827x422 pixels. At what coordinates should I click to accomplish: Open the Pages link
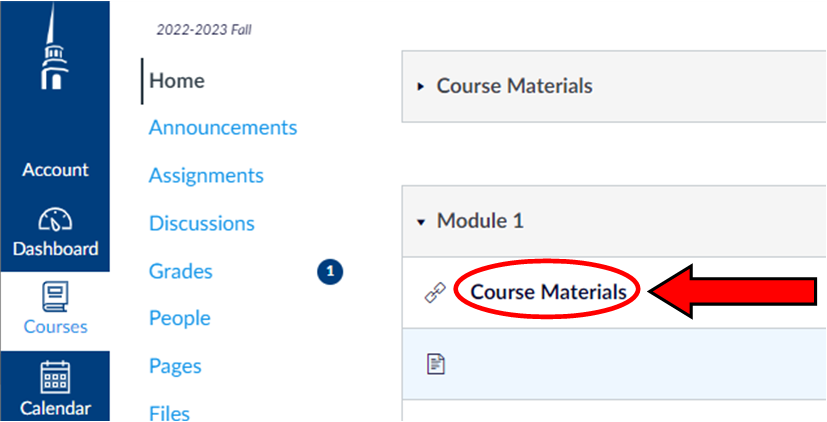pyautogui.click(x=175, y=366)
